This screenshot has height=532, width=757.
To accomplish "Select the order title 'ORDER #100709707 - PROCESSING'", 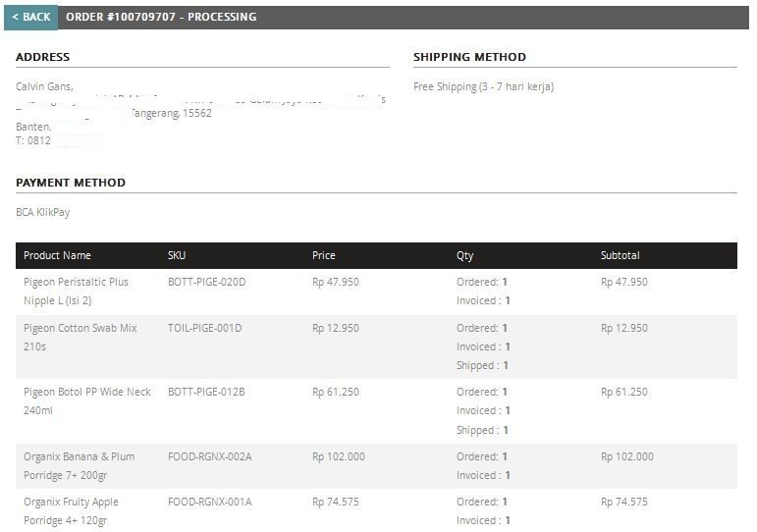I will (161, 17).
